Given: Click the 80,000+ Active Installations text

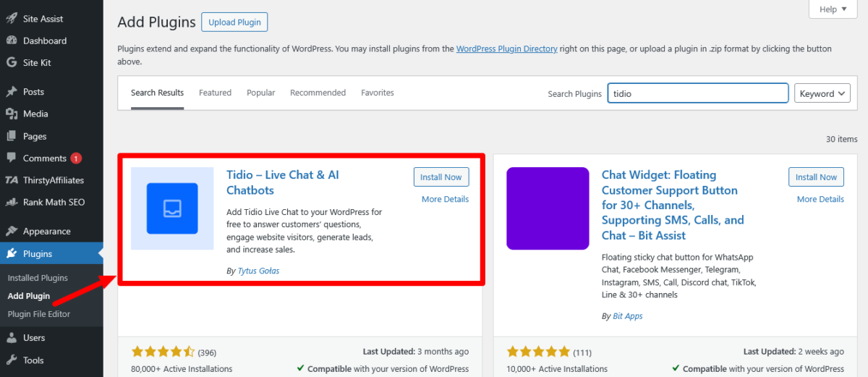Looking at the screenshot, I should click(182, 369).
